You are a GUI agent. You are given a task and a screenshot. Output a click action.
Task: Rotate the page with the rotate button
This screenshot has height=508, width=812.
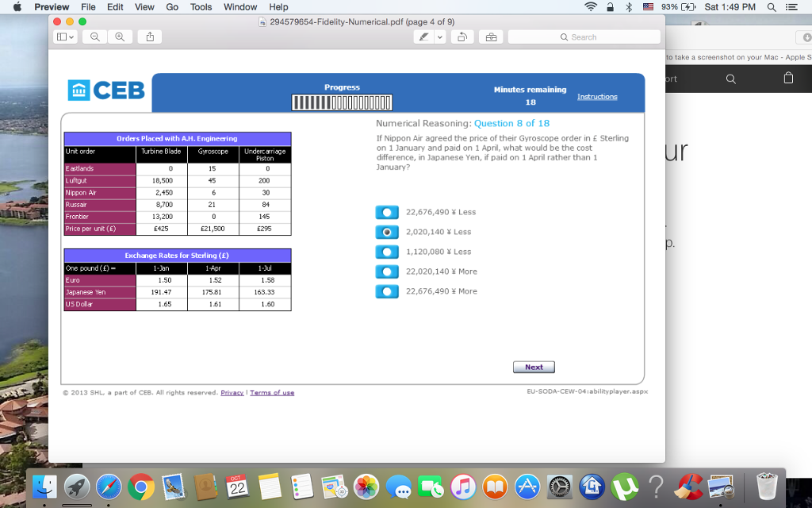coord(462,37)
